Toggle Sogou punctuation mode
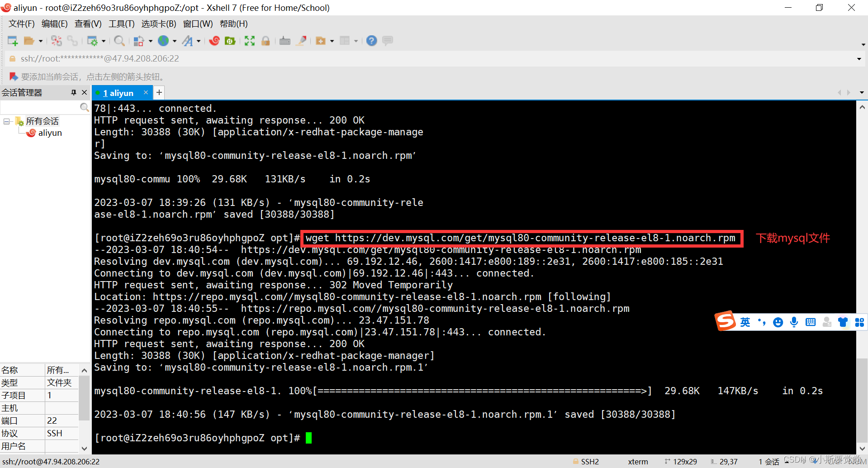This screenshot has height=468, width=868. [x=762, y=322]
